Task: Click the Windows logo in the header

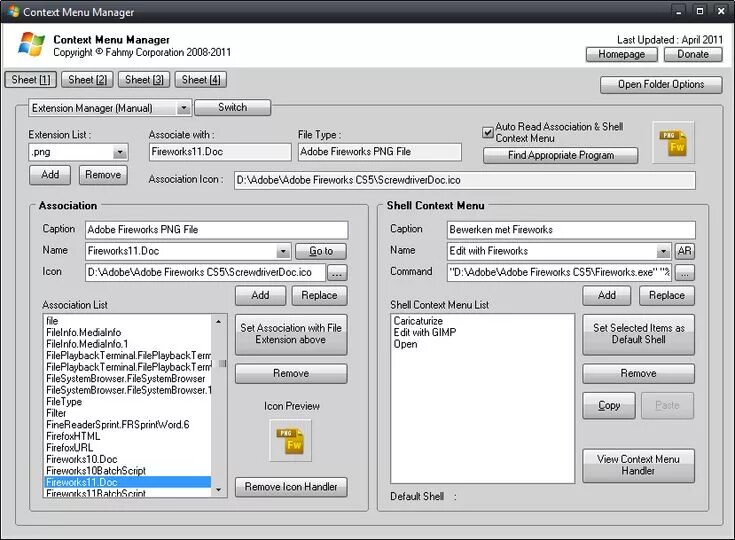Action: (31, 45)
